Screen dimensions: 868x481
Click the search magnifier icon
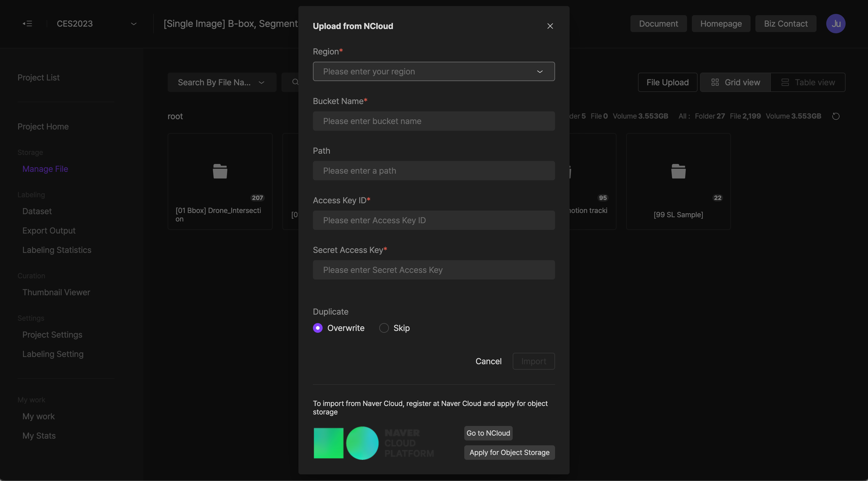tap(295, 82)
